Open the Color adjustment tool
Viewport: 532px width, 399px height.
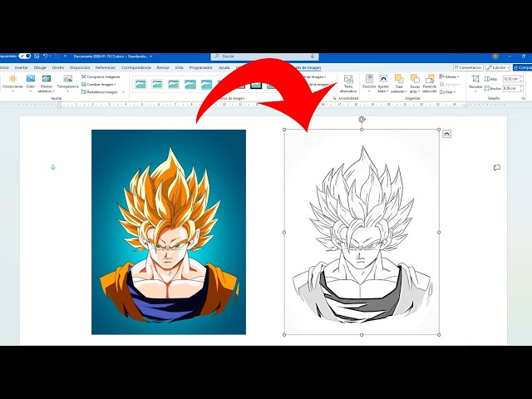pyautogui.click(x=31, y=83)
